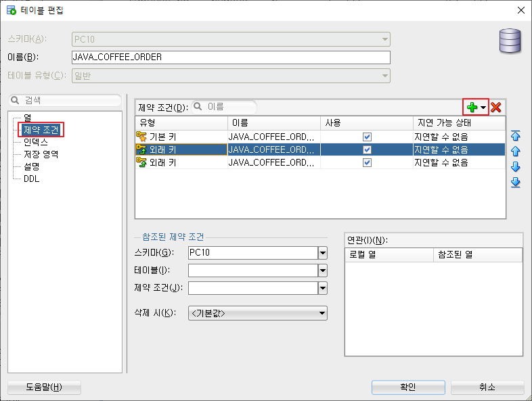Click the red X delete constraint icon
Screen dimensions: 532x401
pos(495,108)
